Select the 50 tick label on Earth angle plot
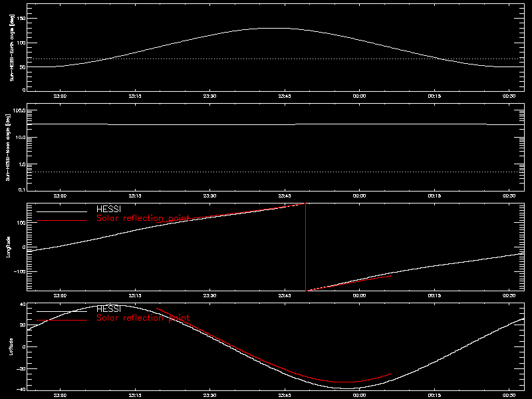The image size is (532, 399). click(x=23, y=67)
